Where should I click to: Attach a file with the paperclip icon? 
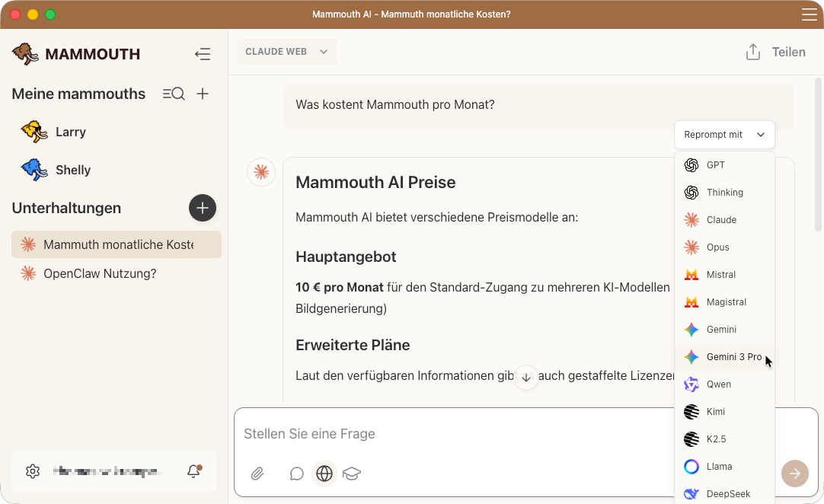point(257,474)
